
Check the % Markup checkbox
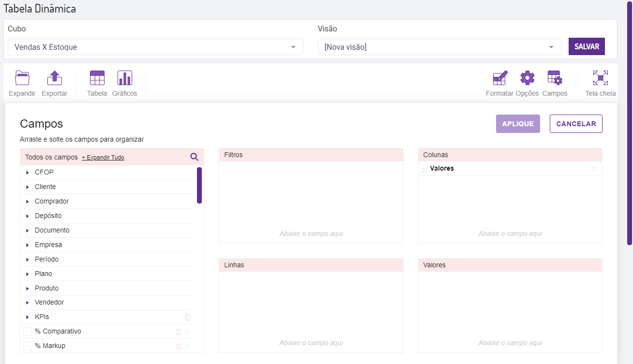[x=28, y=346]
